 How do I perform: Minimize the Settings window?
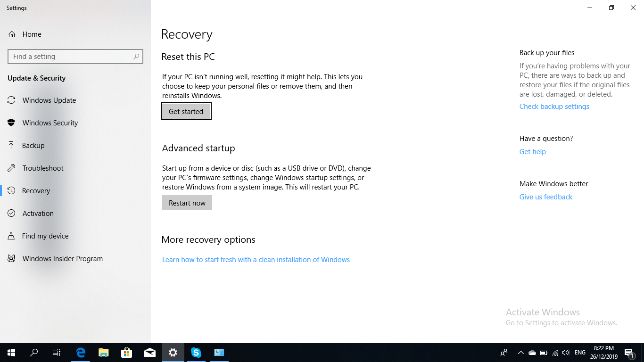(590, 8)
